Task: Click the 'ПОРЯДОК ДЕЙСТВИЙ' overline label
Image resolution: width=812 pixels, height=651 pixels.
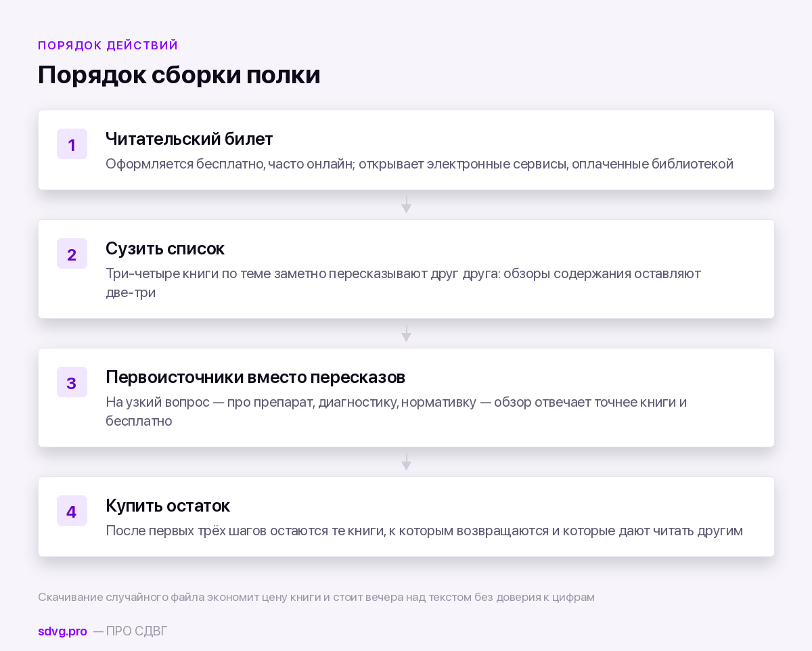Action: (x=108, y=45)
